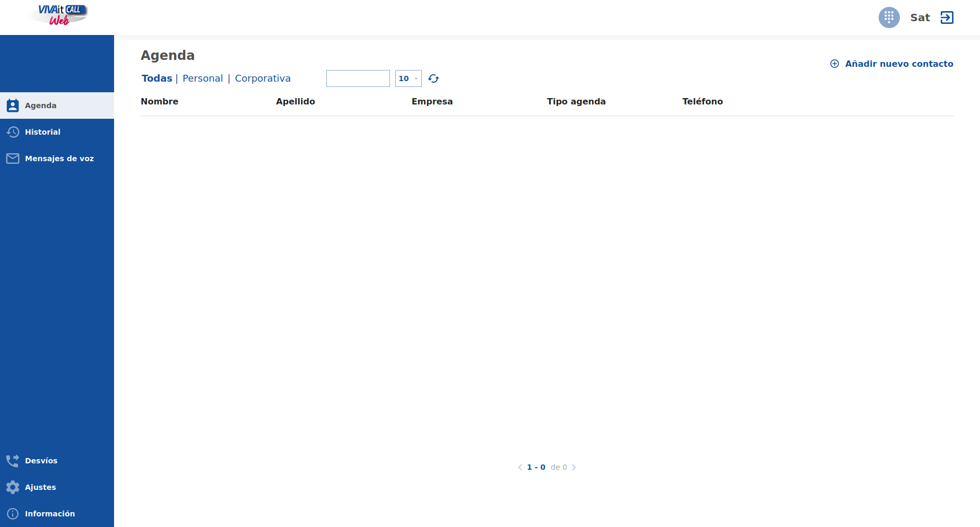Sort by the Nombre column header
Image resolution: width=980 pixels, height=527 pixels.
159,101
